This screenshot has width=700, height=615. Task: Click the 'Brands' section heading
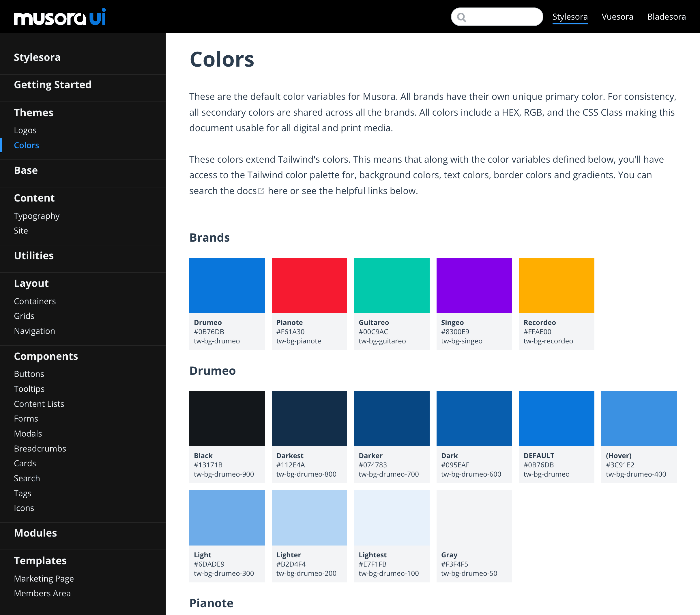[x=209, y=237]
